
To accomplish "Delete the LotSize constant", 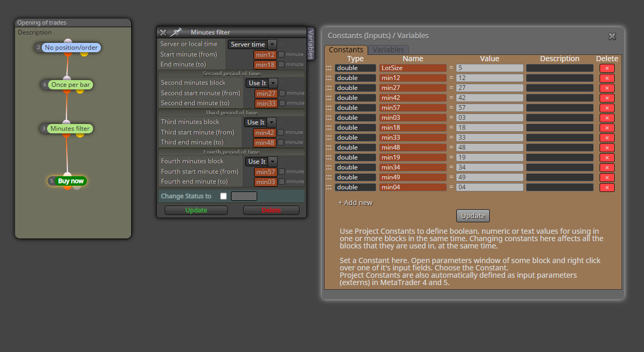I will click(607, 68).
